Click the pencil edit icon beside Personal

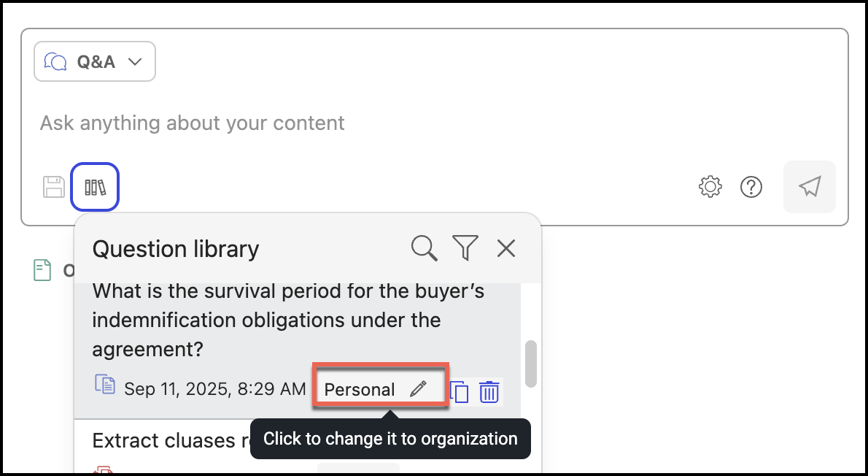click(x=418, y=390)
